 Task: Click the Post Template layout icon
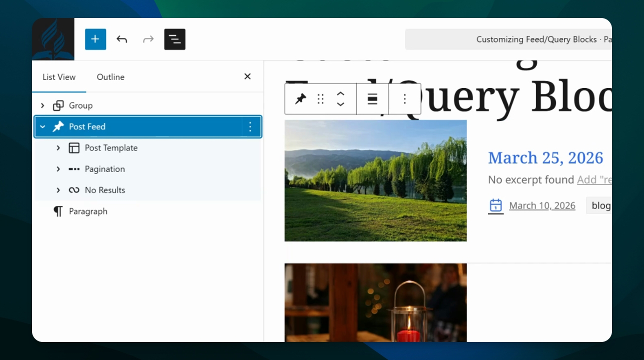coord(74,148)
